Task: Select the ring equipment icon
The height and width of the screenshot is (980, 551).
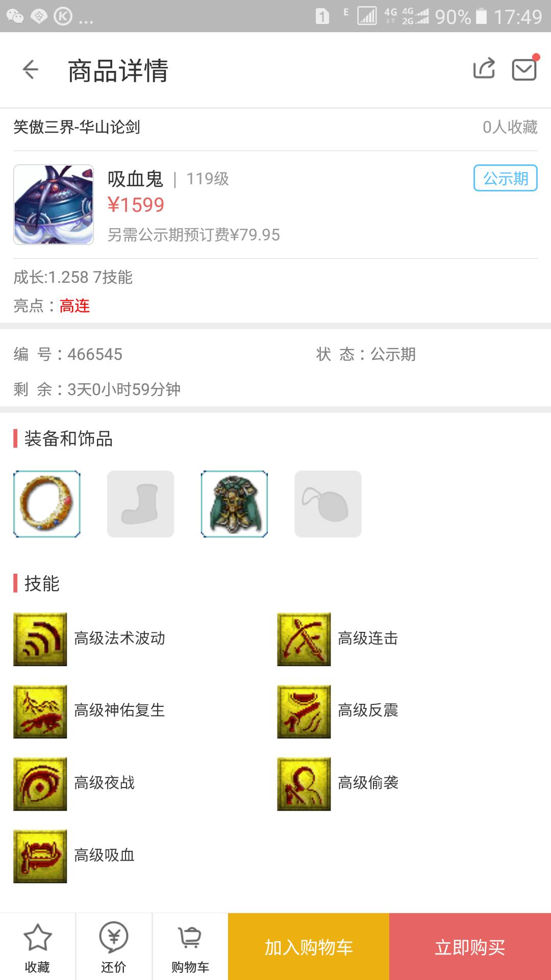Action: tap(47, 504)
